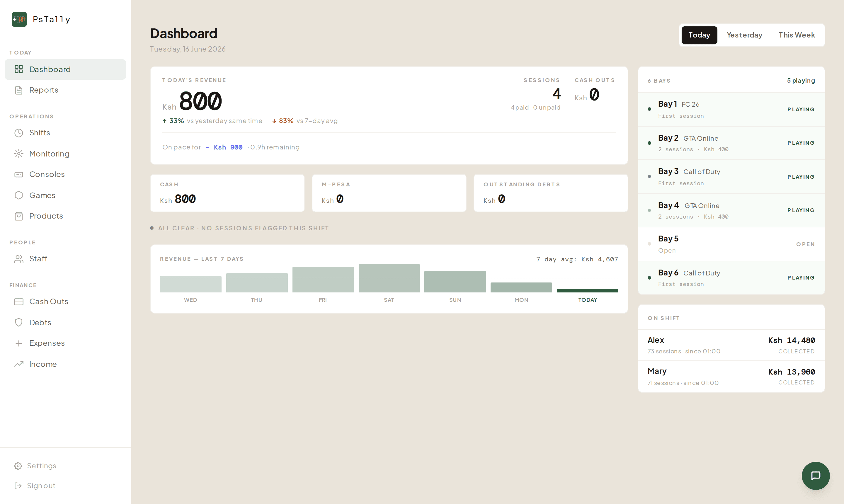
Task: Click the PsTally logo icon
Action: coord(19,19)
